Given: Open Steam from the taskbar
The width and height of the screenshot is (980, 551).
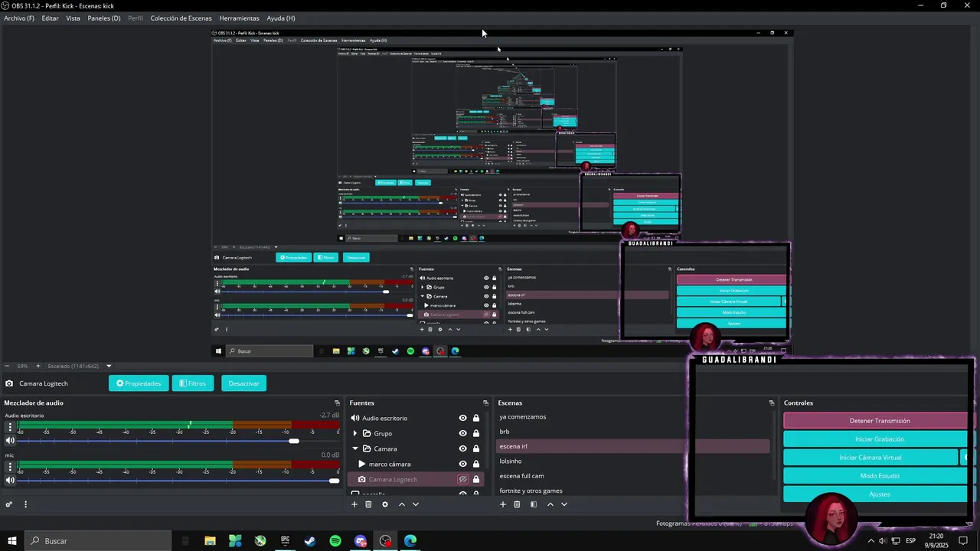Looking at the screenshot, I should [310, 541].
